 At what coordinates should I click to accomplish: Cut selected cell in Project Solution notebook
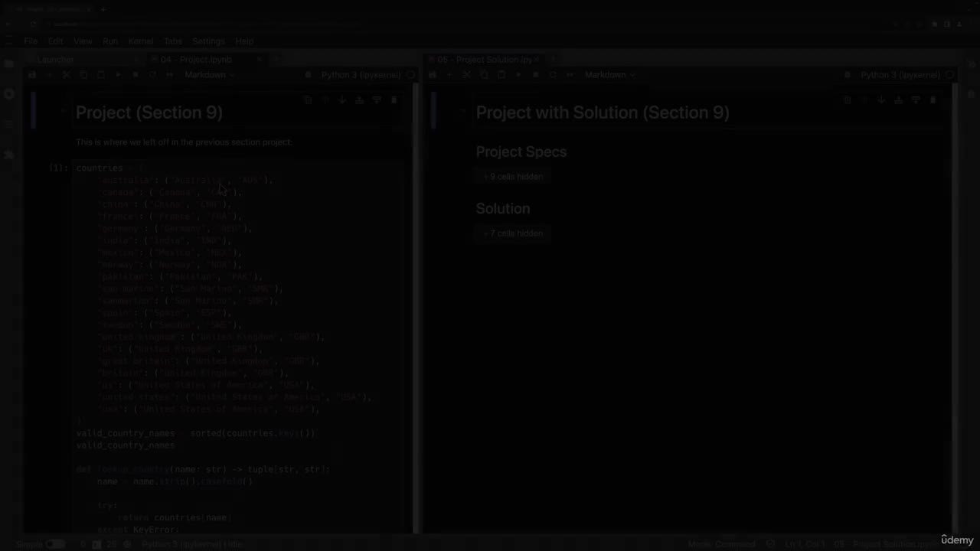coord(466,75)
